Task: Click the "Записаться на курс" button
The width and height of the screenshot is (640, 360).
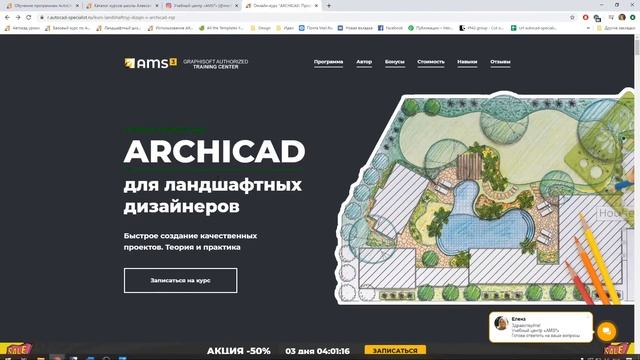Action: click(x=180, y=280)
